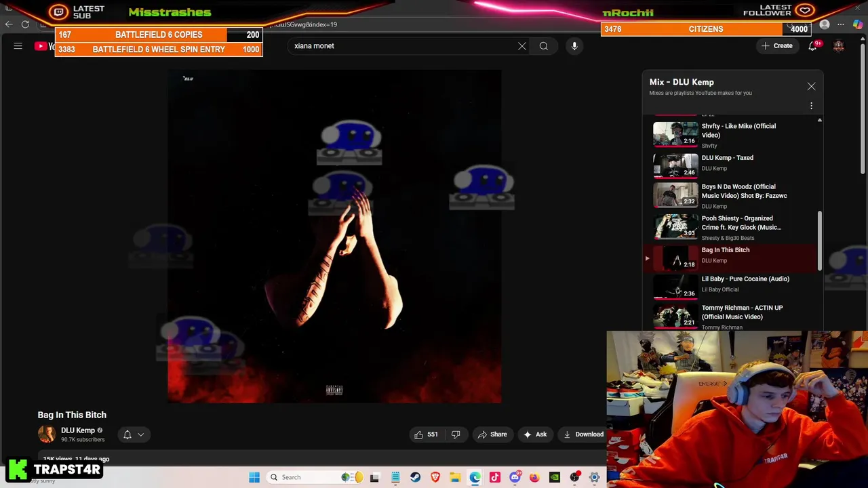Open DLU Kemp channel avatar

pyautogui.click(x=47, y=434)
